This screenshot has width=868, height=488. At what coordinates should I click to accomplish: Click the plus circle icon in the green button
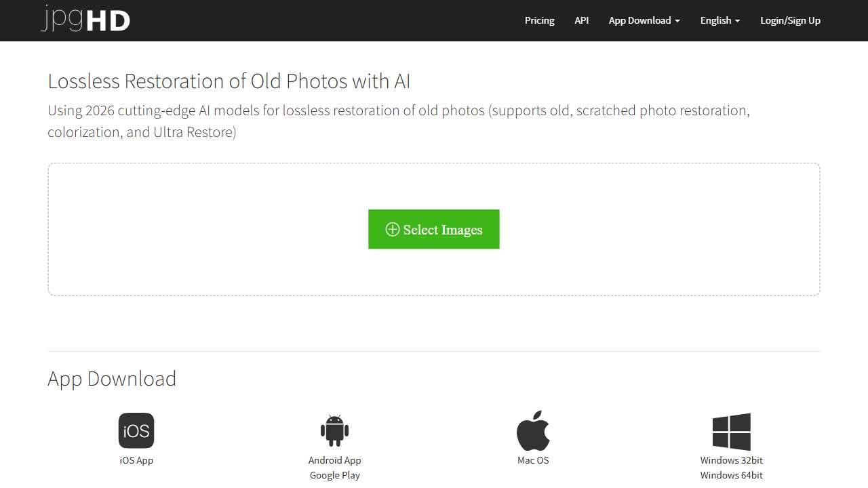(x=392, y=230)
